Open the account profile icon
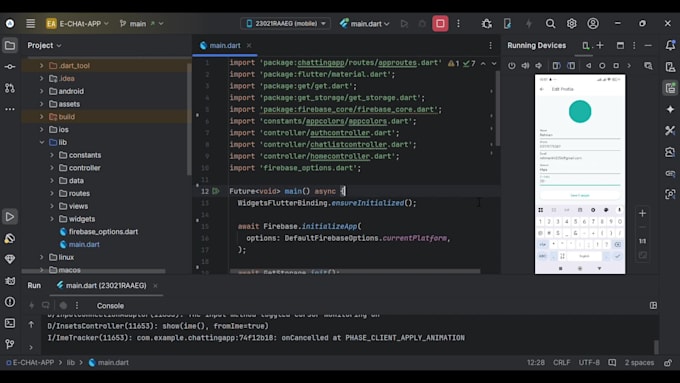680x383 pixels. pyautogui.click(x=593, y=23)
